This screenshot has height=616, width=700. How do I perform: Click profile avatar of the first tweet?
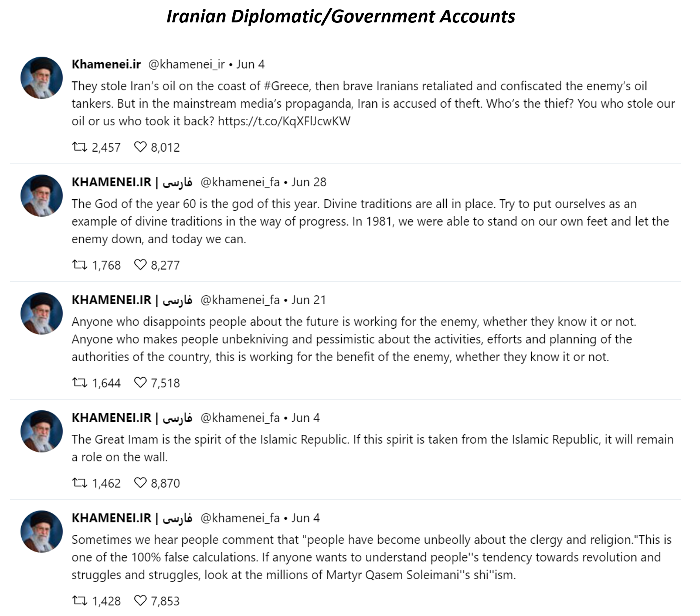pos(42,78)
